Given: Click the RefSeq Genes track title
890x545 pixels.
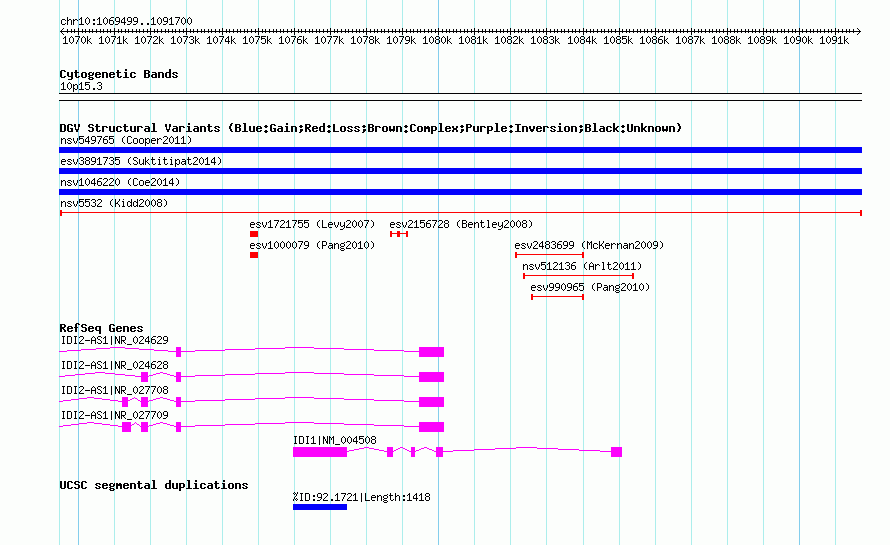Looking at the screenshot, I should click(x=101, y=328).
